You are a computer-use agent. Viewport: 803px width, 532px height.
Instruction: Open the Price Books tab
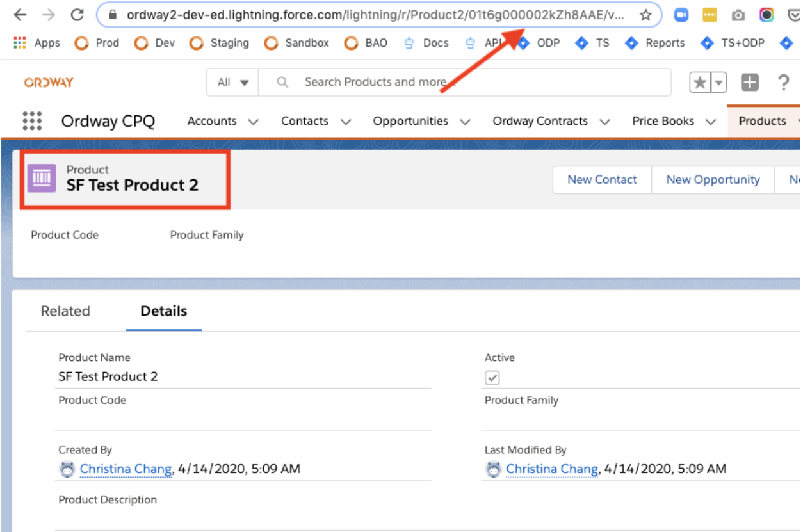click(x=663, y=121)
